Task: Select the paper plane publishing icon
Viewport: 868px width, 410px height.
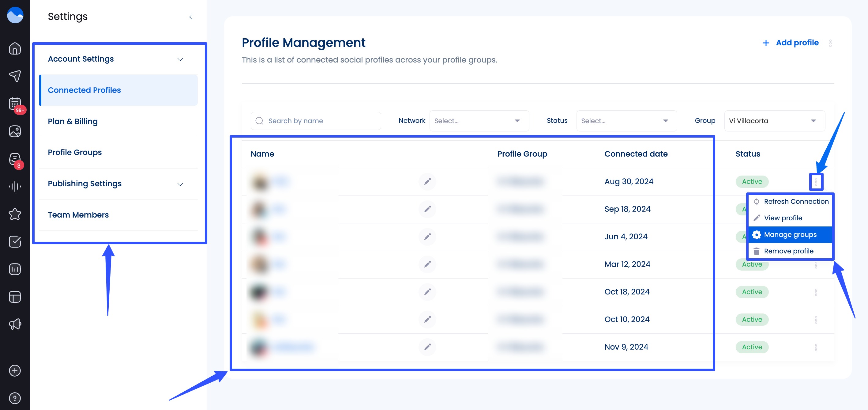Action: [x=15, y=76]
